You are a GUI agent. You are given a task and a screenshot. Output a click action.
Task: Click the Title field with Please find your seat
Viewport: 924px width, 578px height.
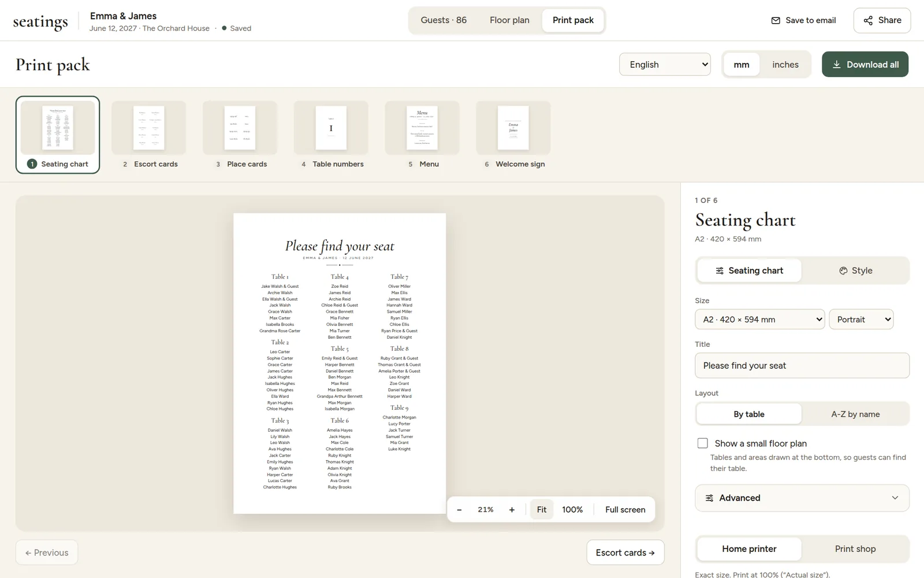click(x=802, y=365)
